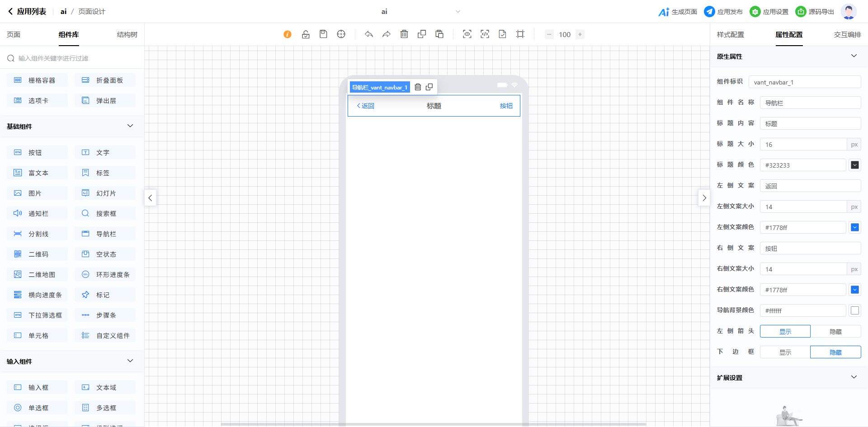This screenshot has height=427, width=868.
Task: Set left arrow to 隐藏
Action: tap(835, 332)
